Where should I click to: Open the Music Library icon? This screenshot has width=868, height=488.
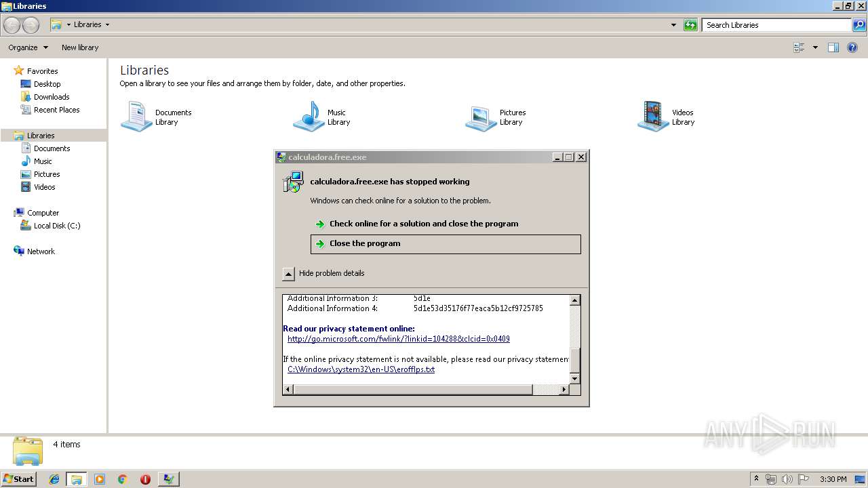[x=309, y=117]
